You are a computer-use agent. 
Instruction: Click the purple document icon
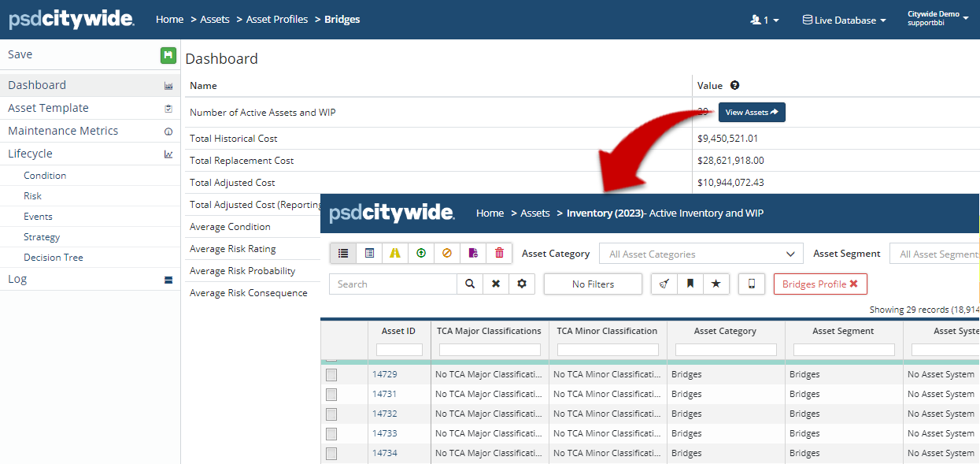[473, 253]
